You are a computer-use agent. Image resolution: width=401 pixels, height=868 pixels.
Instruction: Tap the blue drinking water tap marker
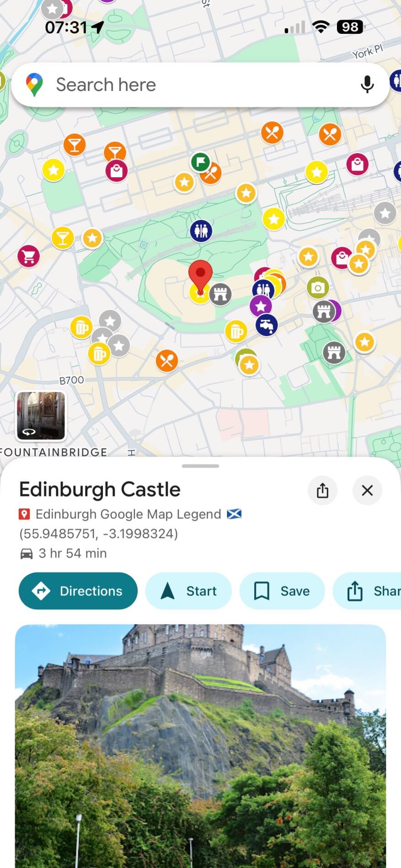coord(267,325)
